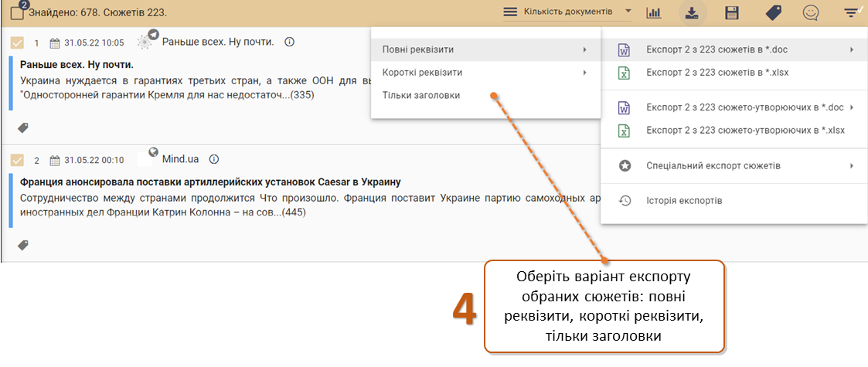The height and width of the screenshot is (367, 868).
Task: Click the history clock icon
Action: click(625, 200)
